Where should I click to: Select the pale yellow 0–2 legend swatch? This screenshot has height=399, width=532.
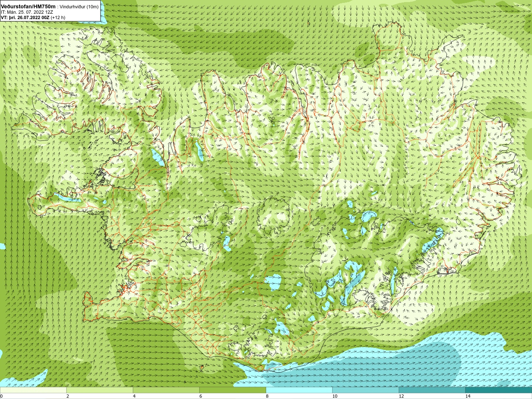(33, 390)
